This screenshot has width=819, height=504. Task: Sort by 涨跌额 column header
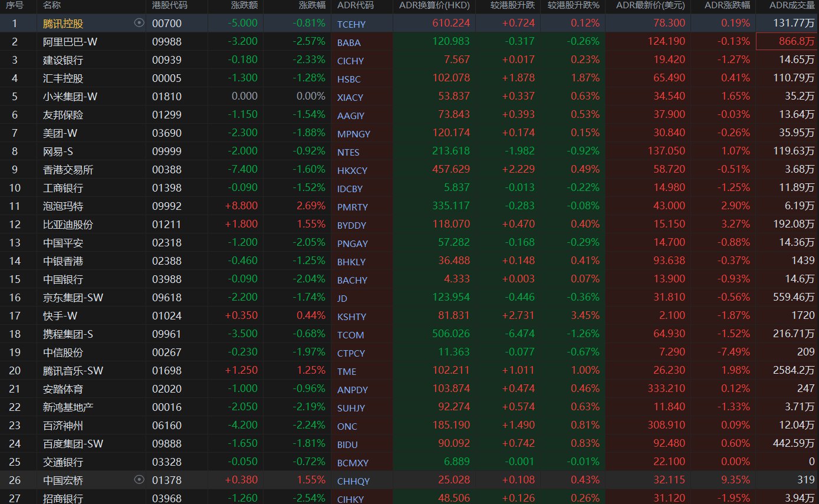244,5
